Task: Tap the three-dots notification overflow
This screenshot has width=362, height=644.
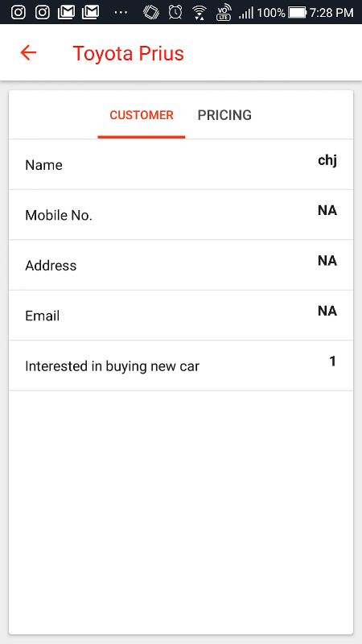Action: (x=121, y=13)
